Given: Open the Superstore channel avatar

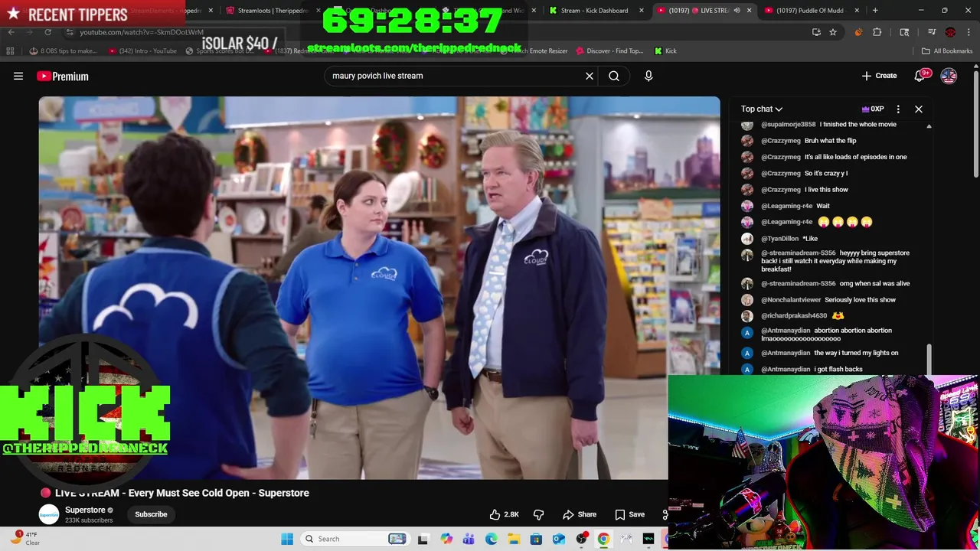Looking at the screenshot, I should coord(49,514).
